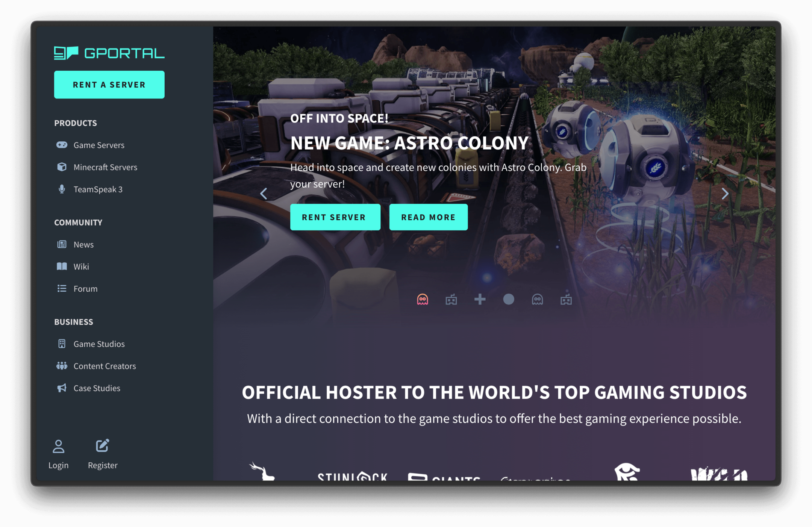812x527 pixels.
Task: Click the Register pencil icon
Action: pyautogui.click(x=102, y=446)
